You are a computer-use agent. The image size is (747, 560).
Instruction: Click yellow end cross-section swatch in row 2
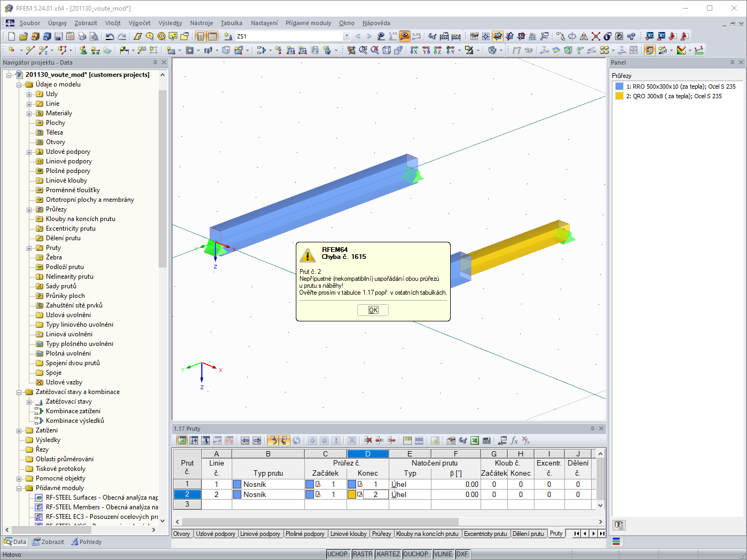(x=351, y=495)
